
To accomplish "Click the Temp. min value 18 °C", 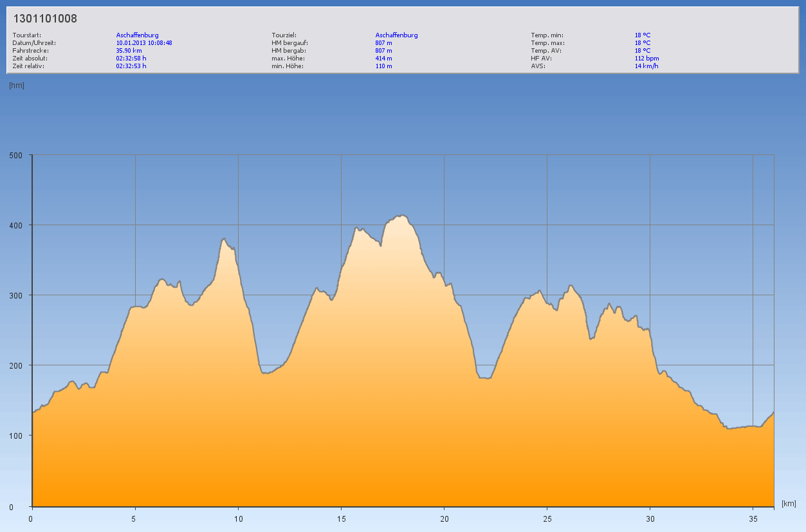I will [643, 35].
